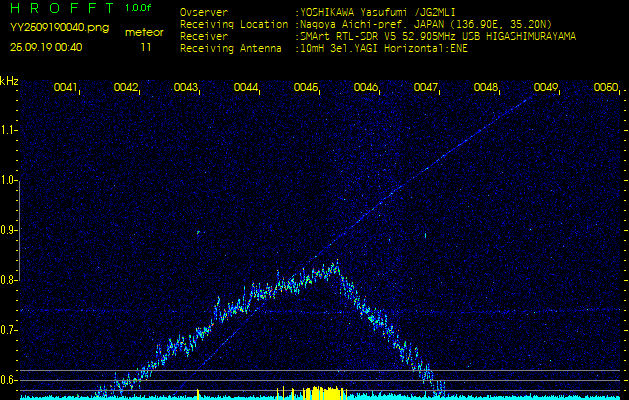
Task: Click the peak of the meteor echo trace
Action: pos(336,263)
